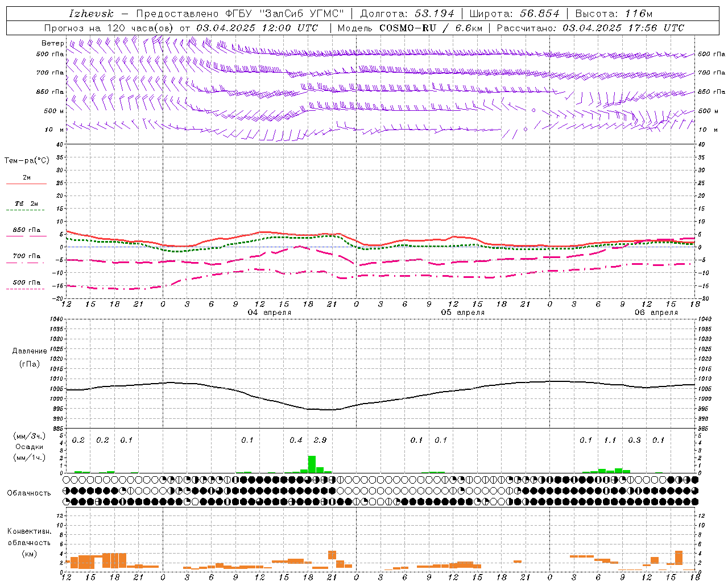Click the longitude value 'Долгота: 53.194'
728x582 pixels.
point(407,14)
